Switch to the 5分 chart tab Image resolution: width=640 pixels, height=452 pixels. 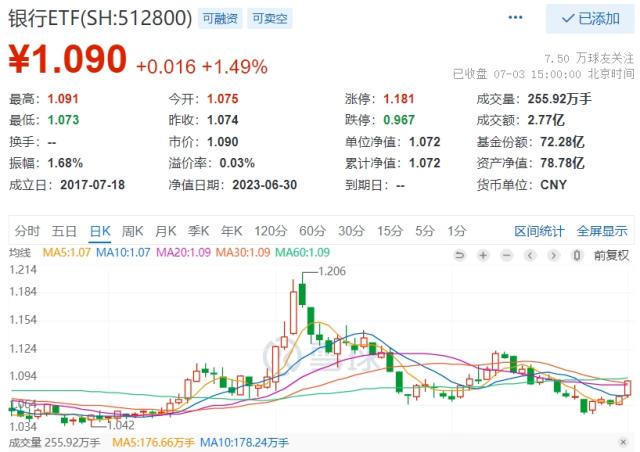(424, 231)
